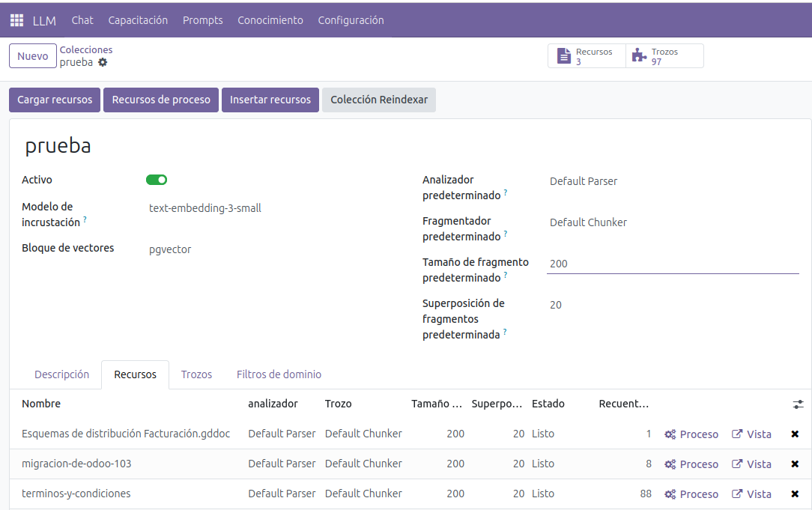Open the Capacitación menu
812x510 pixels.
[138, 20]
